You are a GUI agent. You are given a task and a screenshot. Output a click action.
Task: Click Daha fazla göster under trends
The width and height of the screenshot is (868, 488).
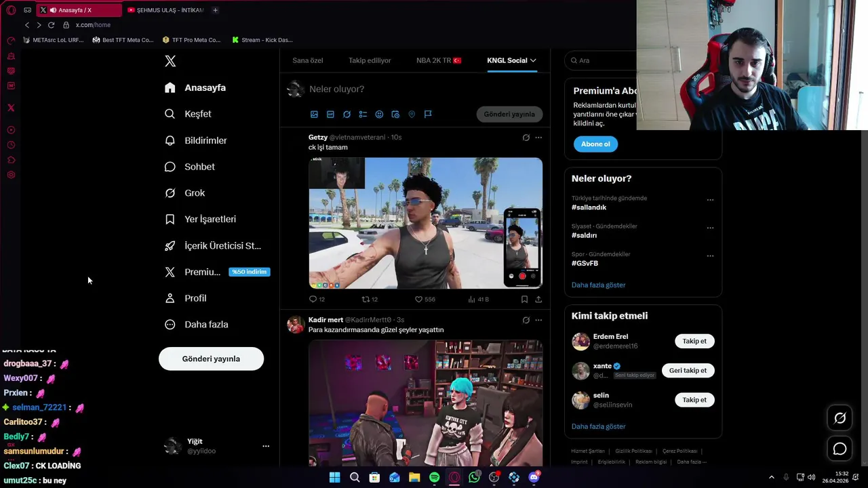[598, 285]
